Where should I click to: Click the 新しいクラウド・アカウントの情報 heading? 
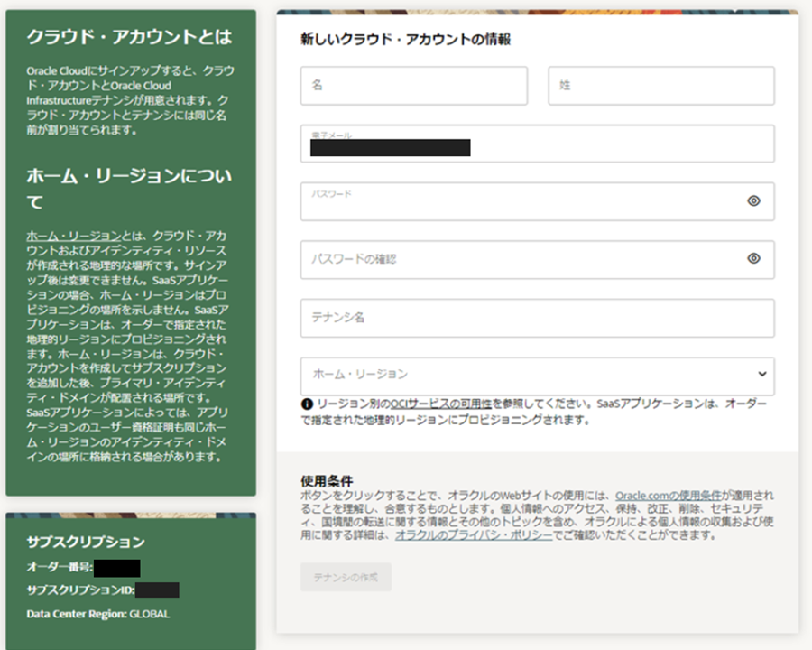(405, 40)
